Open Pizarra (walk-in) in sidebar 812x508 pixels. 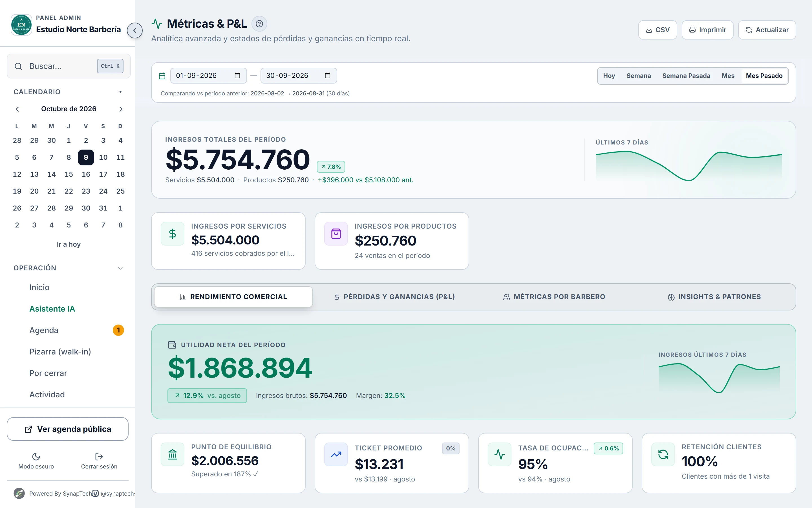click(x=60, y=352)
